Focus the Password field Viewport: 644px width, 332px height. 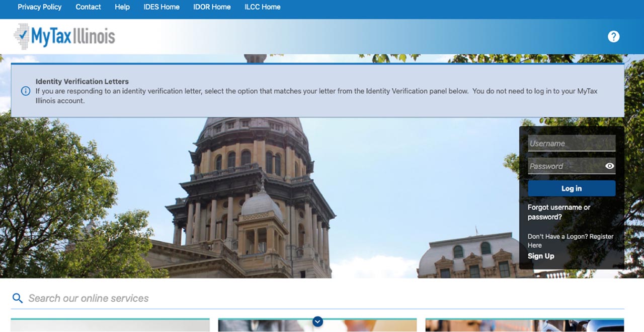click(x=565, y=166)
